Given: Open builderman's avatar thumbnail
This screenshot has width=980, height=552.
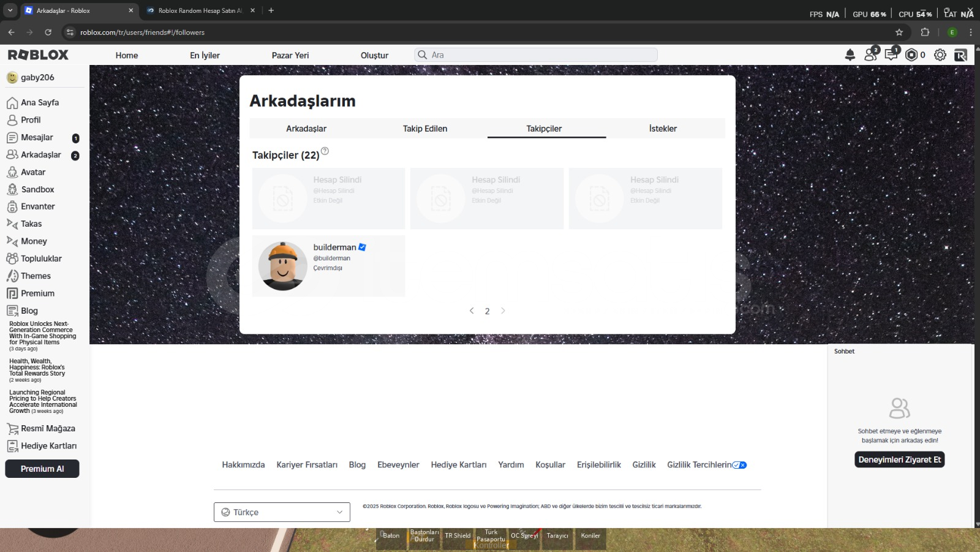Looking at the screenshot, I should [x=282, y=266].
